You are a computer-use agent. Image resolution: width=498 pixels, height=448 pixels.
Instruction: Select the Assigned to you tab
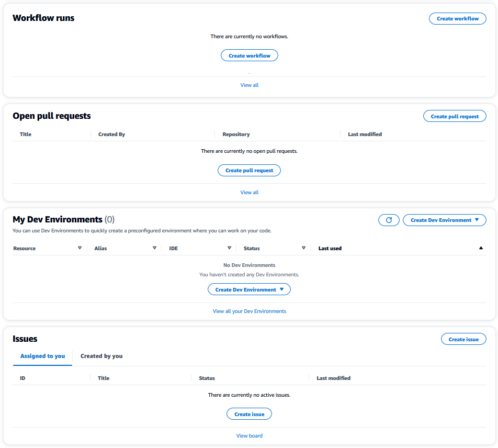pyautogui.click(x=42, y=356)
